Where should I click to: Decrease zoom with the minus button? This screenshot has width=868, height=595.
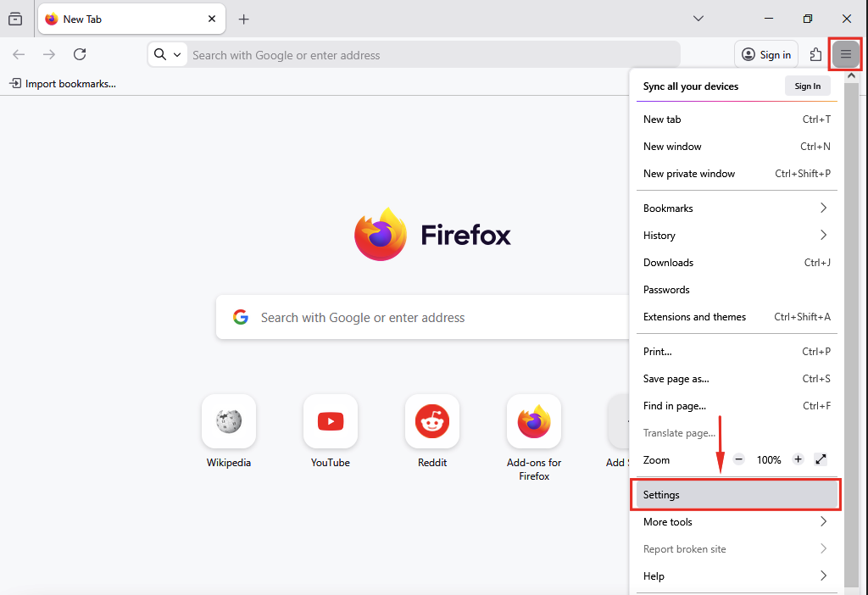click(x=737, y=459)
